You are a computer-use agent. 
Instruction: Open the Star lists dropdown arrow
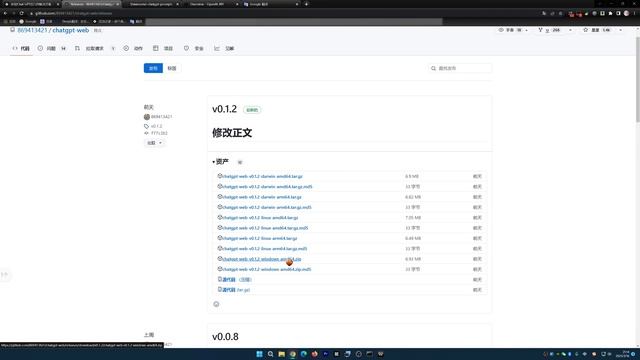tap(620, 30)
